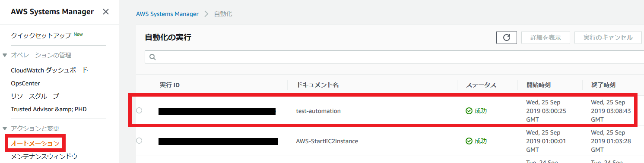Collapse the アクションと変更 section

coord(5,129)
